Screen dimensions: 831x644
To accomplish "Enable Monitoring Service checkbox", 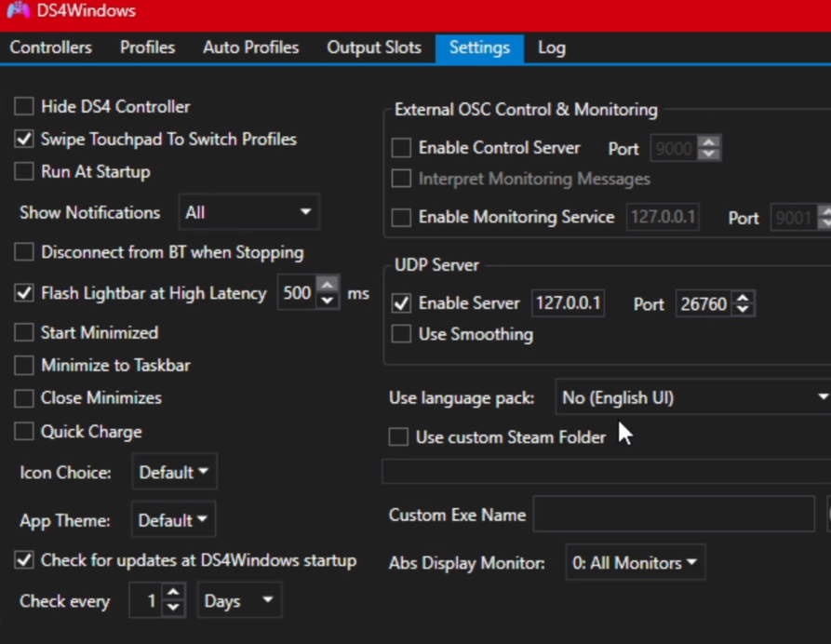I will (x=401, y=217).
